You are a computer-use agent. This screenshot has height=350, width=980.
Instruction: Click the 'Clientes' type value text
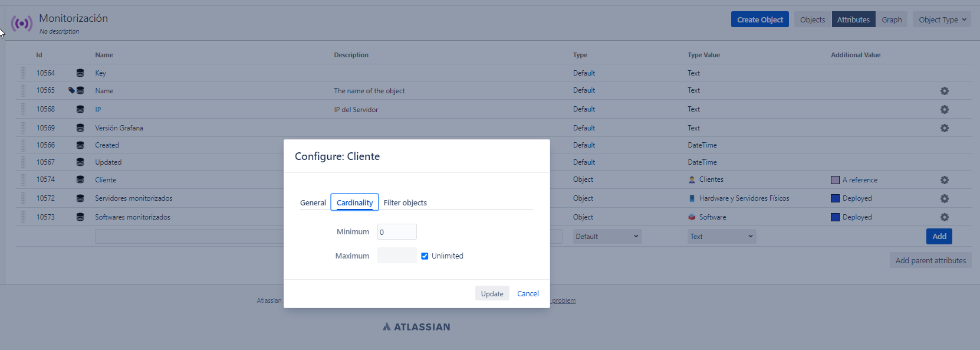(x=711, y=179)
